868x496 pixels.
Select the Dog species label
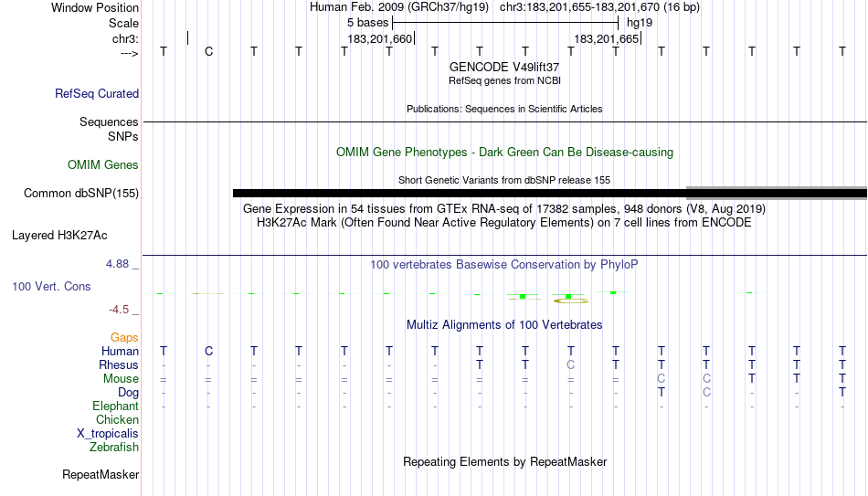pyautogui.click(x=128, y=393)
